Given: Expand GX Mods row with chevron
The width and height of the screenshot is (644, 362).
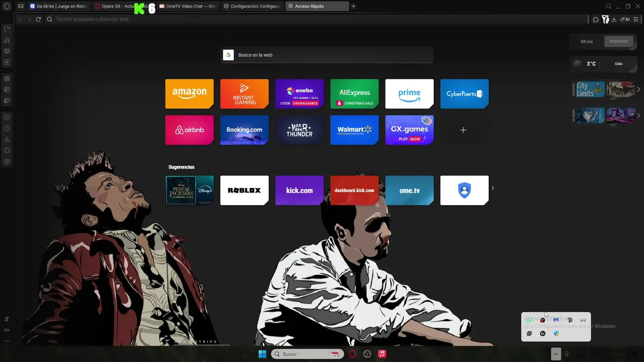Looking at the screenshot, I should pos(638,116).
